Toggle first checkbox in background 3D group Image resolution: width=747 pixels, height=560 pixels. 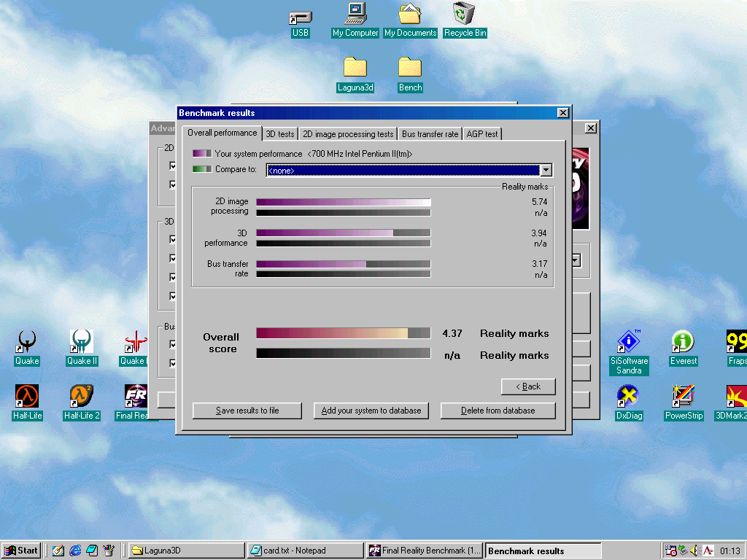tap(172, 239)
